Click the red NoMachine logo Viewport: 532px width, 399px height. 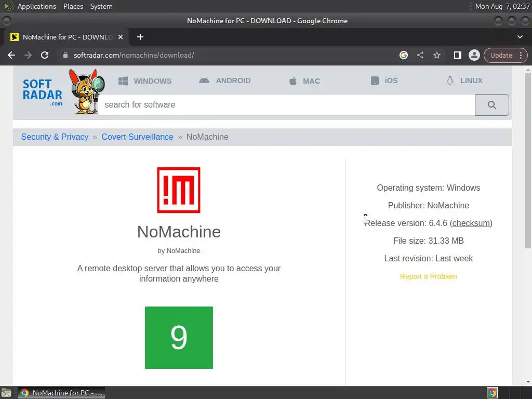click(x=179, y=190)
